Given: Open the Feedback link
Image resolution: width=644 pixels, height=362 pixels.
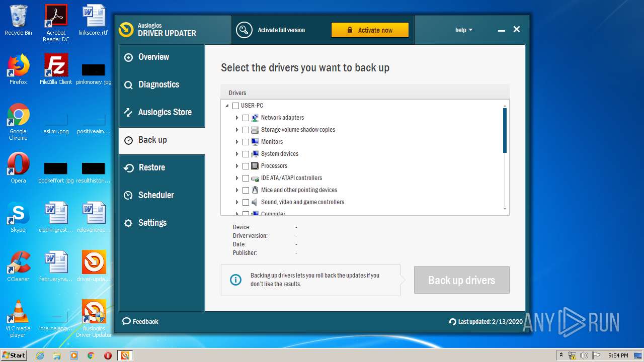Looking at the screenshot, I should coord(140,322).
